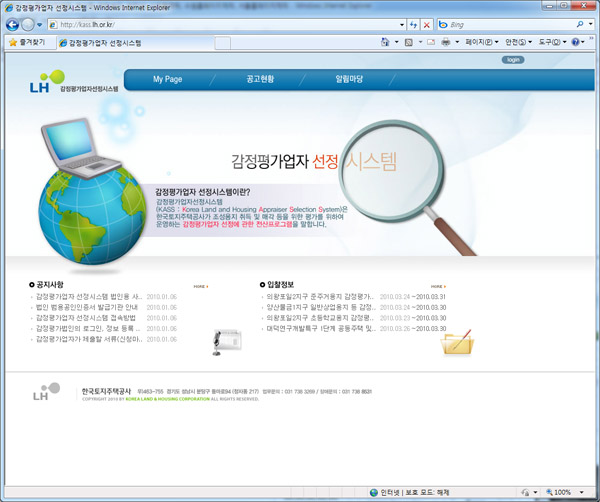The width and height of the screenshot is (600, 502).
Task: Refresh the page with the Refresh icon
Action: (x=413, y=25)
